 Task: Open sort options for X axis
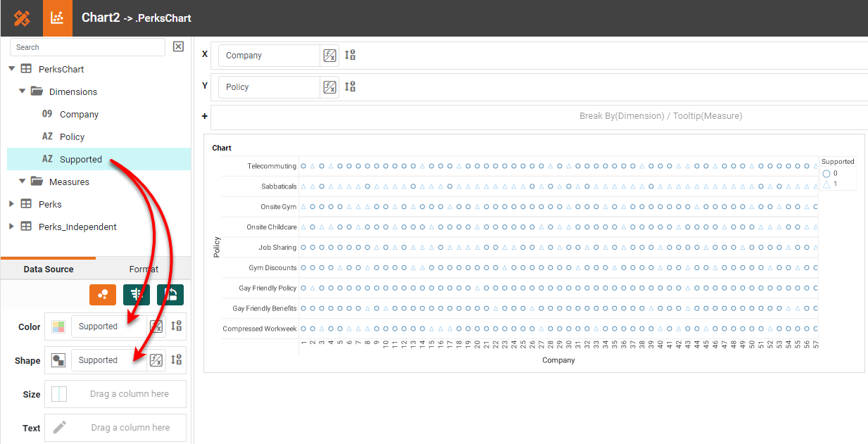point(350,55)
